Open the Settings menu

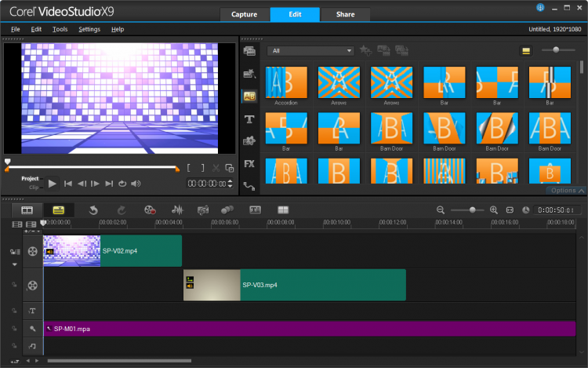(89, 29)
